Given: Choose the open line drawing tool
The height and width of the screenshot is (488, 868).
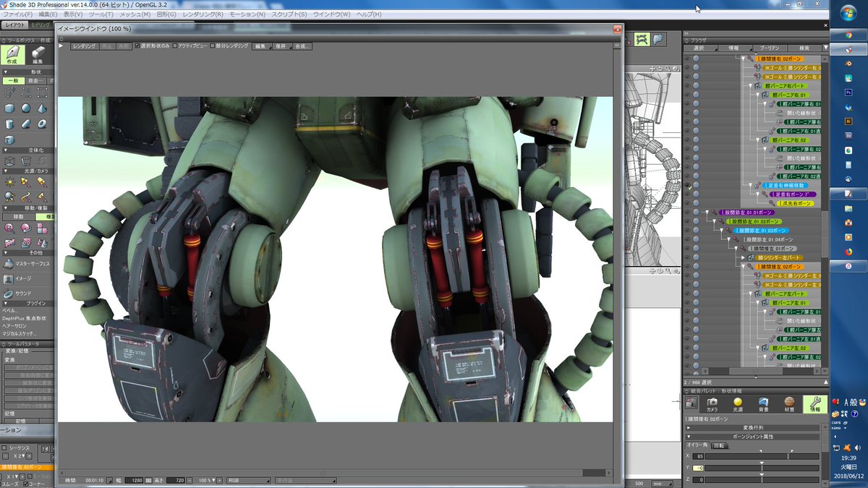Looking at the screenshot, I should tap(25, 92).
